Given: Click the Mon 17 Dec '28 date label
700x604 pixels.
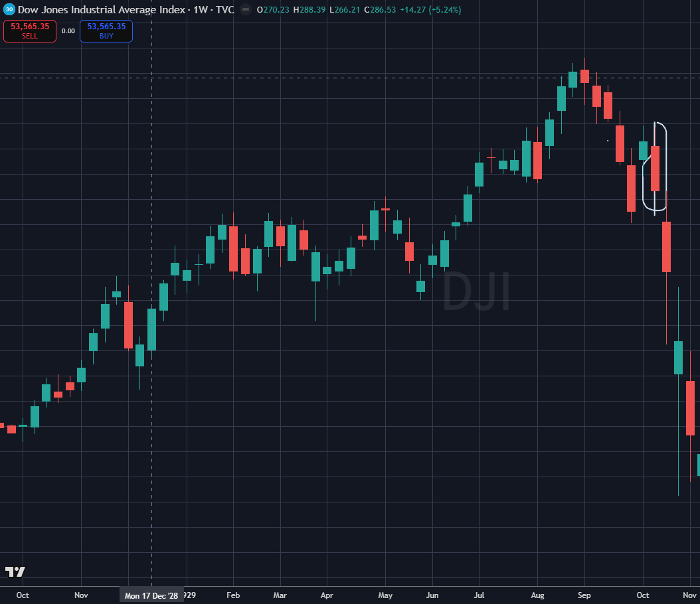Looking at the screenshot, I should [151, 595].
